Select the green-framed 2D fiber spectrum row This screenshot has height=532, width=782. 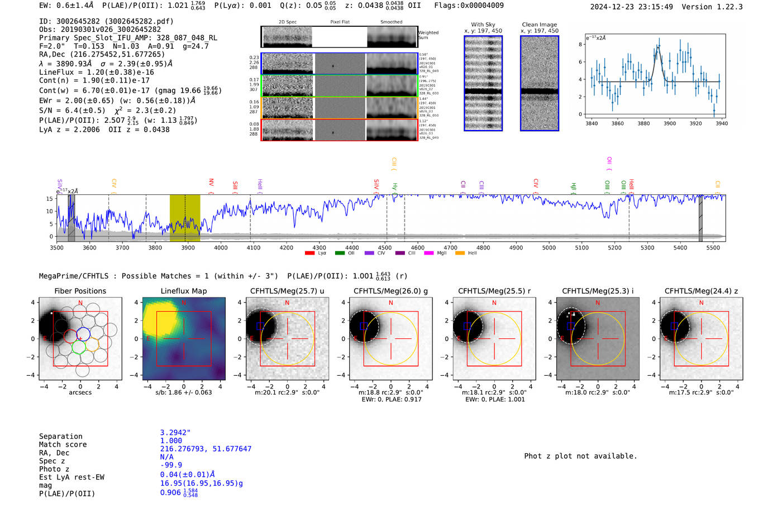(x=339, y=85)
